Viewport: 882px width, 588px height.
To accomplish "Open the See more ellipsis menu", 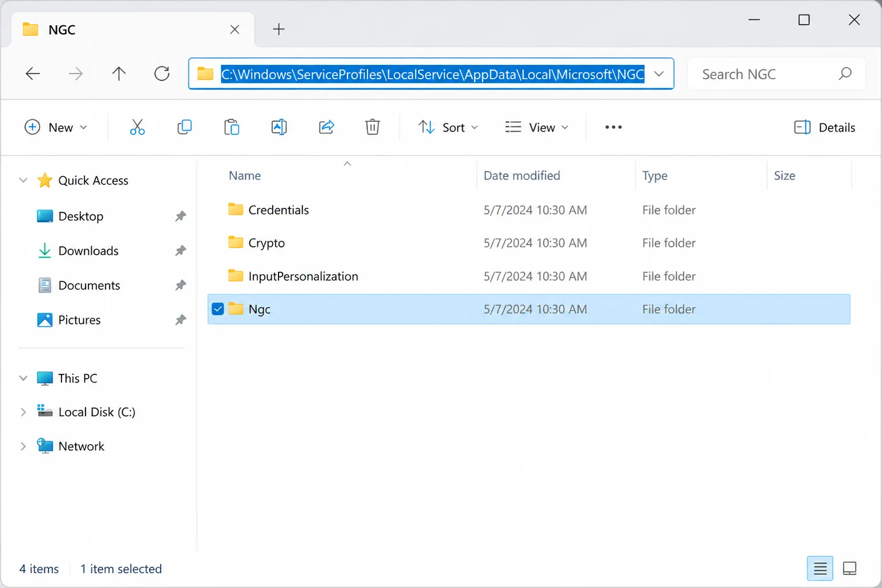I will tap(613, 127).
